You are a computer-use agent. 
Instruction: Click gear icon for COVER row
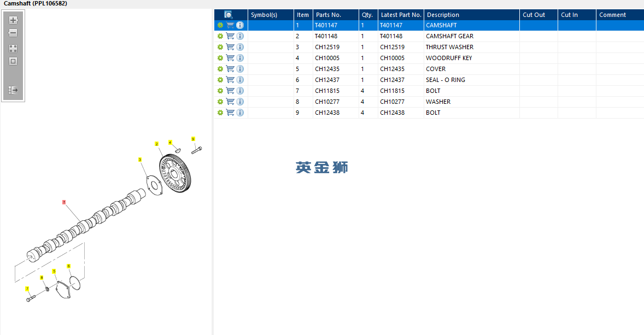pos(220,69)
